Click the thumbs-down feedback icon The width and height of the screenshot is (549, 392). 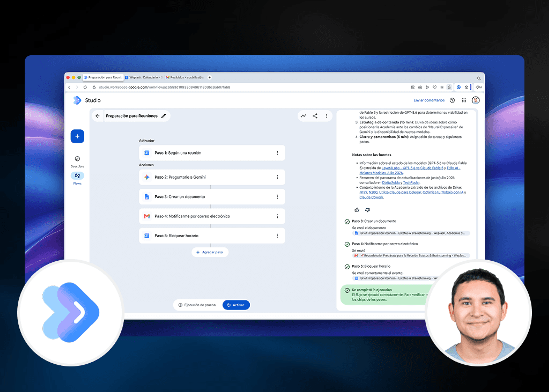pyautogui.click(x=367, y=210)
